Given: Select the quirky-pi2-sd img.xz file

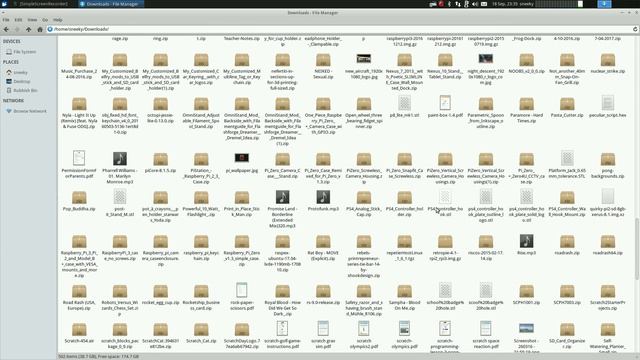Looking at the screenshot, I should coord(608,197).
